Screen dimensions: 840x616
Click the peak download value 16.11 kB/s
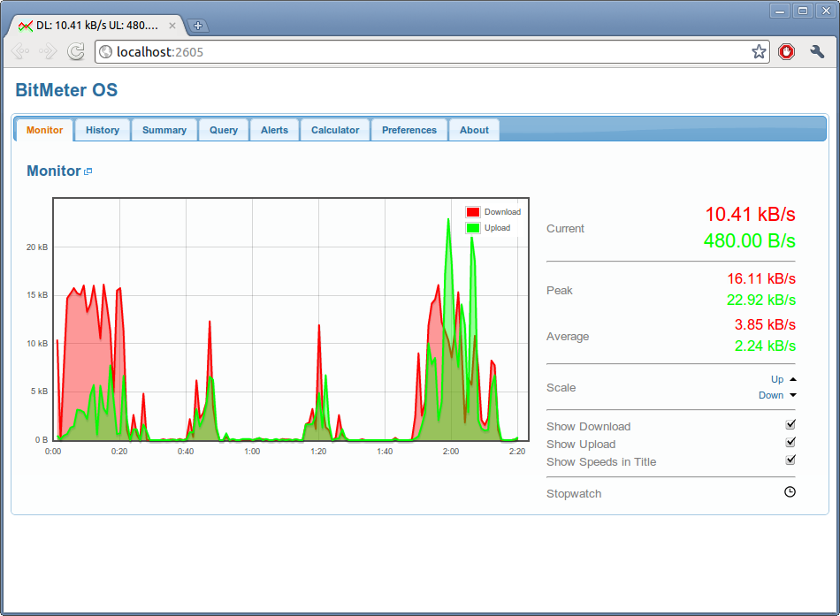coord(761,278)
